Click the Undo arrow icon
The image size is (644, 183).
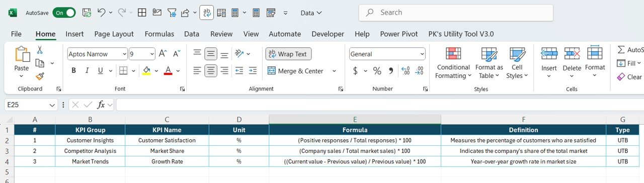pos(101,13)
